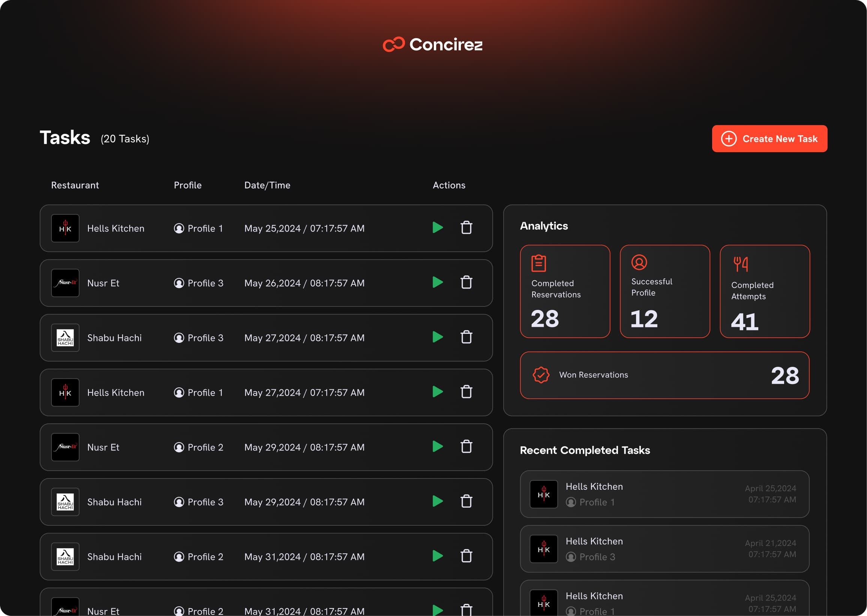Open the Completed Attempts analytics card
This screenshot has height=616, width=867.
pos(765,291)
